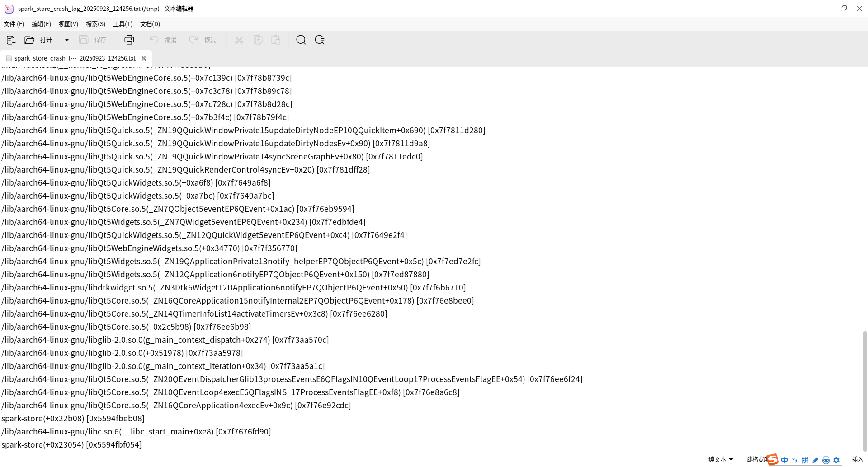
Task: Click the 撤消 undo button
Action: click(163, 40)
